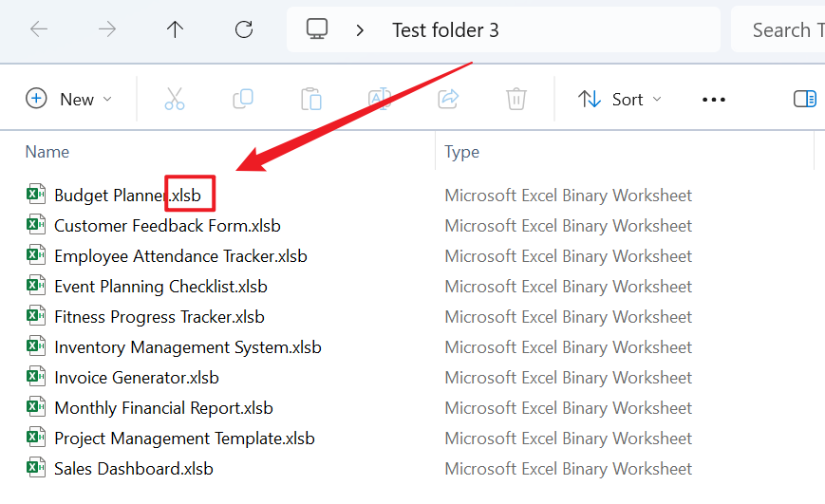This screenshot has height=504, width=825.
Task: Open the New item dropdown
Action: [x=69, y=99]
